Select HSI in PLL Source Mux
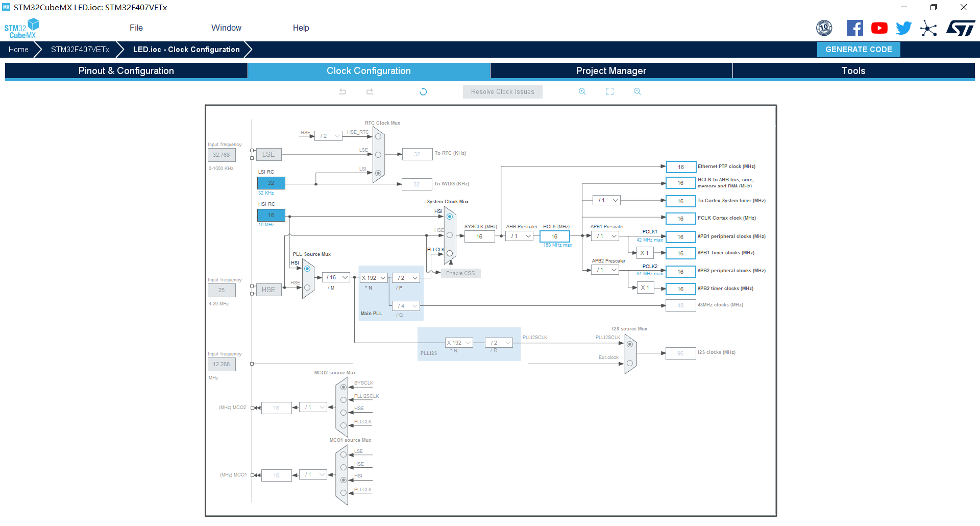 coord(307,269)
